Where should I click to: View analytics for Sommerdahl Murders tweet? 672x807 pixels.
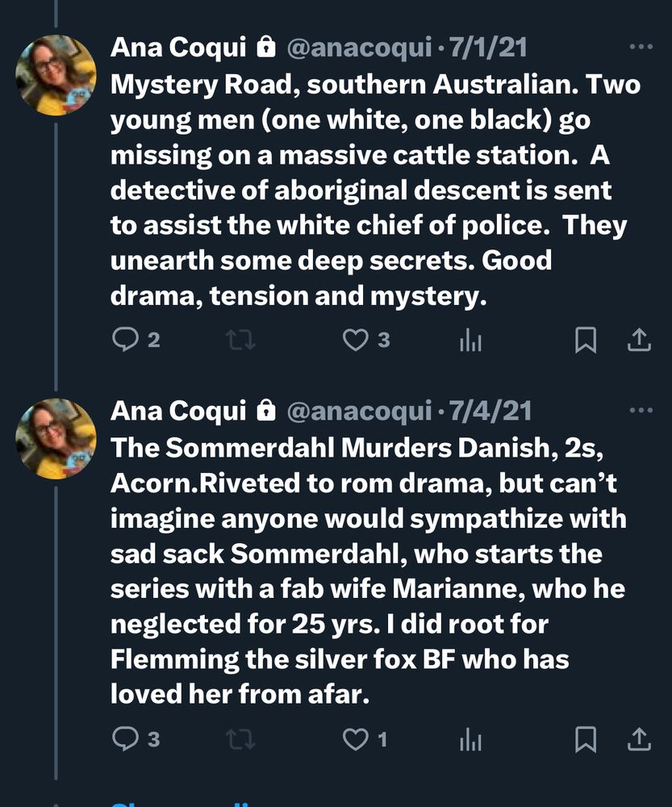point(470,738)
